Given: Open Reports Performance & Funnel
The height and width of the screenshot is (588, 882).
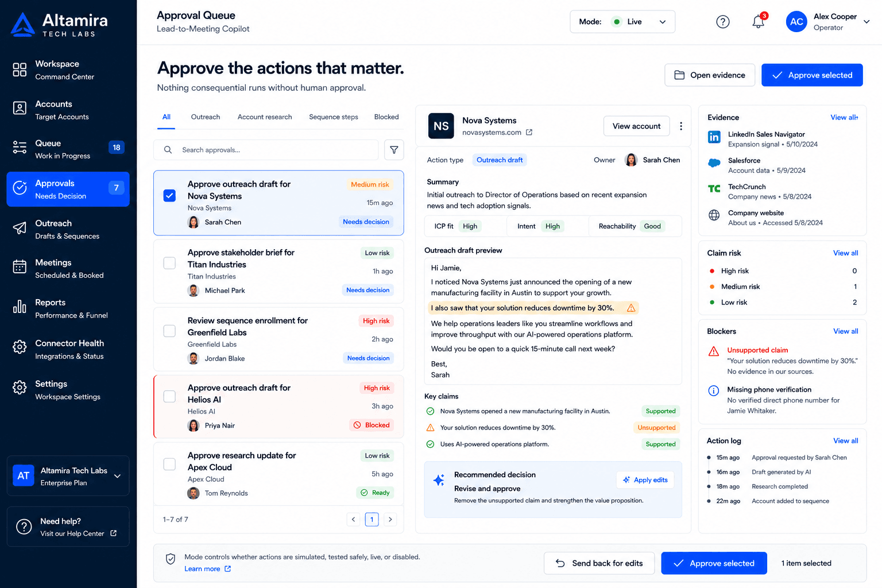Looking at the screenshot, I should [68, 308].
